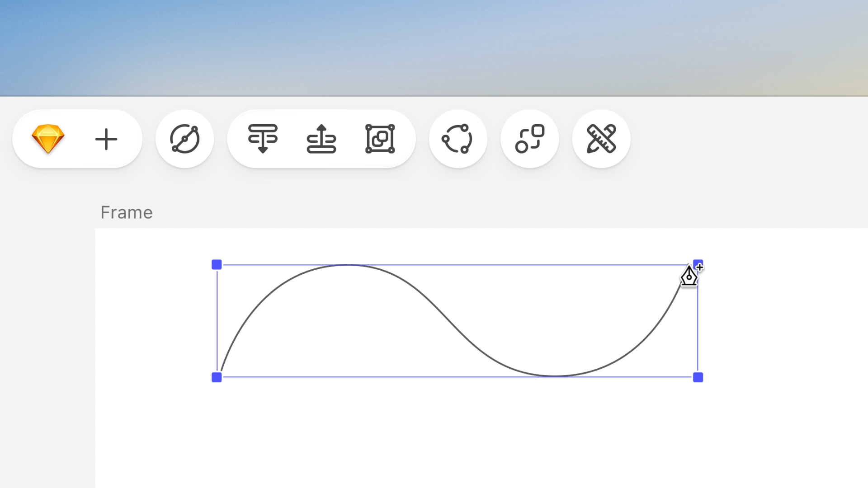Click the circular three-node path icon
868x488 pixels.
pos(458,139)
